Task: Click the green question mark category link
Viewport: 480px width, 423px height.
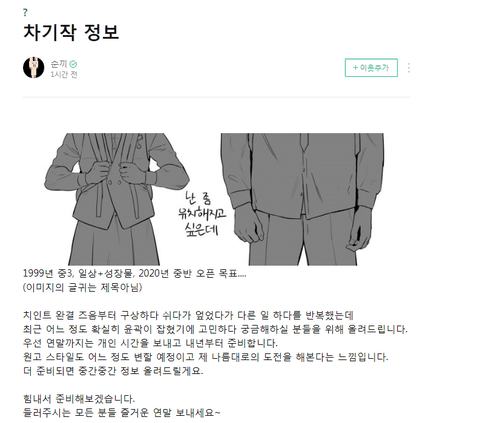Action: (25, 13)
